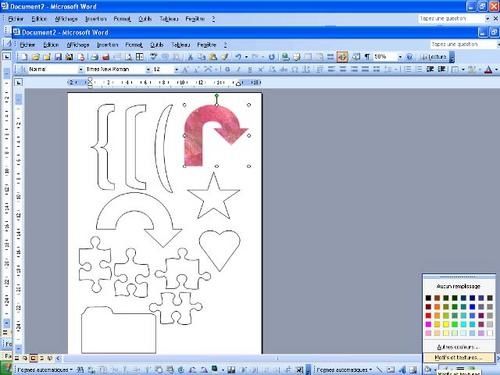
Task: Open the Times New Roman font dropdown
Action: pos(148,69)
